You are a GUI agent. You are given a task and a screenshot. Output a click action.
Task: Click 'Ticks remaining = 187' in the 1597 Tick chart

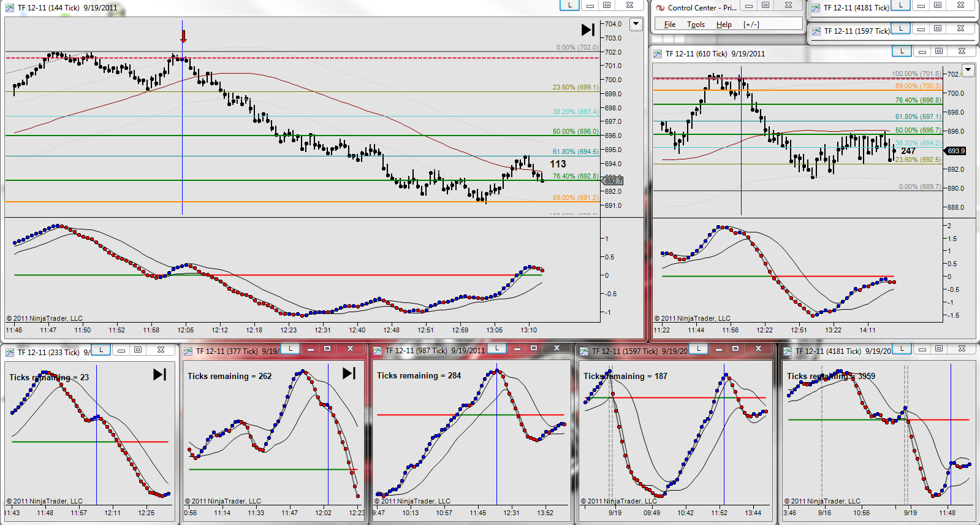(625, 376)
